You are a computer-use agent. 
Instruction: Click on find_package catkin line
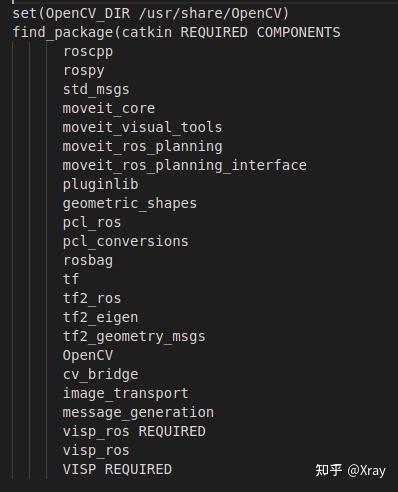click(176, 33)
